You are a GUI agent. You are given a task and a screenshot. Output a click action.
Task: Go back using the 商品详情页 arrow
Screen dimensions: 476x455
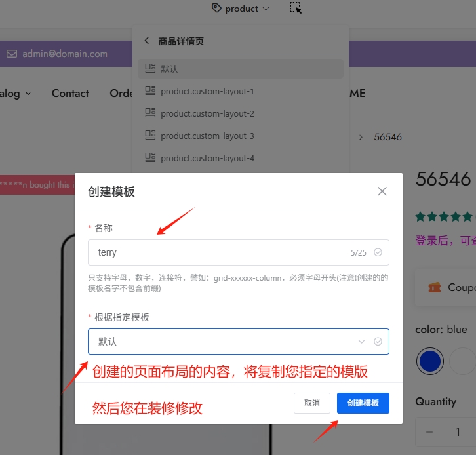tap(147, 41)
